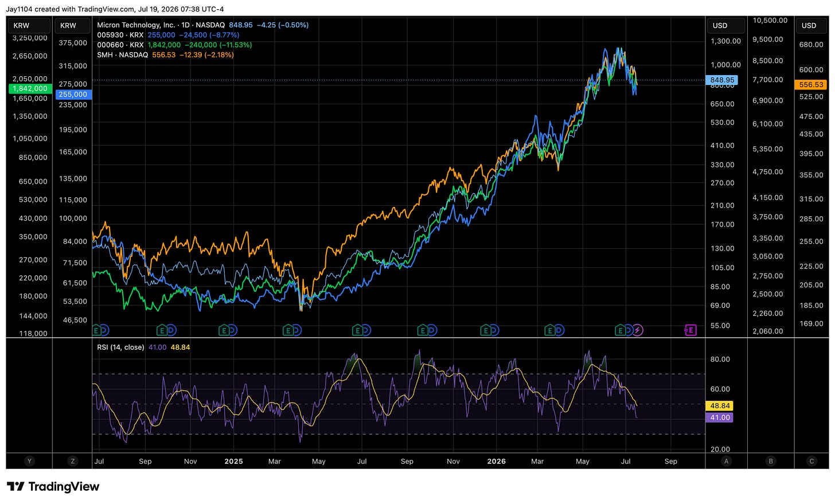Click the blue 255,000 price label
The image size is (835, 504).
point(73,95)
